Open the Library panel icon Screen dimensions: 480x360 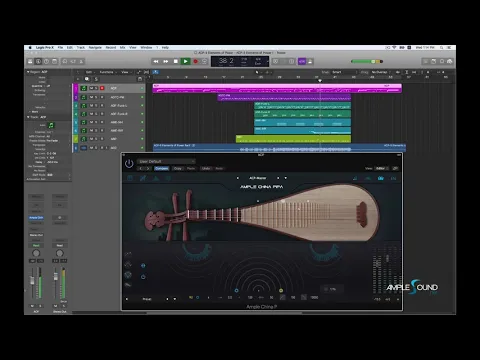(x=30, y=61)
